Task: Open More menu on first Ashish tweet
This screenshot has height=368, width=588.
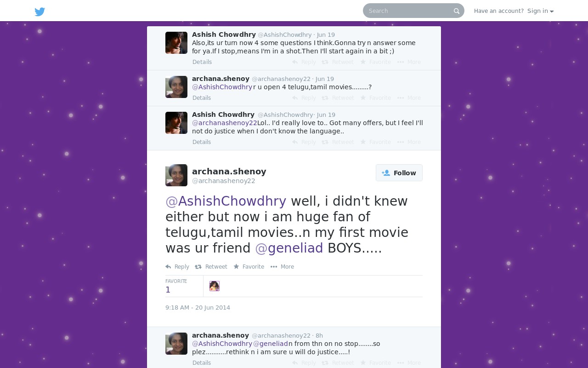Action: pos(409,62)
